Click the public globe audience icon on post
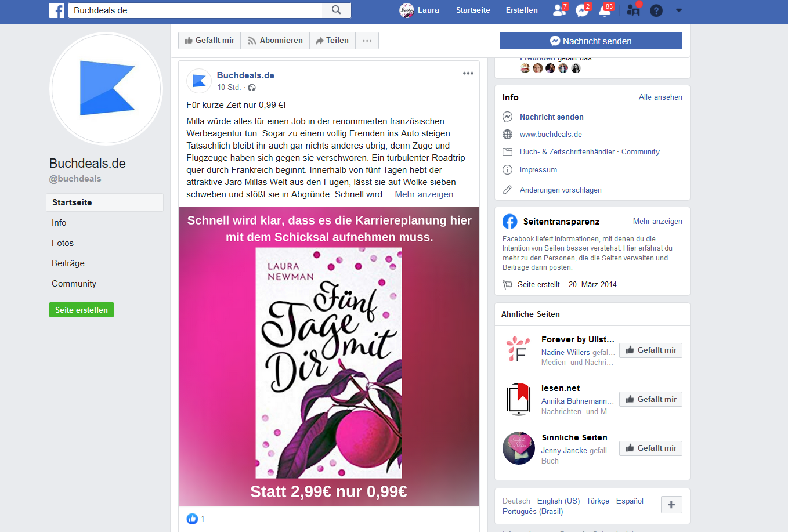 coord(252,88)
